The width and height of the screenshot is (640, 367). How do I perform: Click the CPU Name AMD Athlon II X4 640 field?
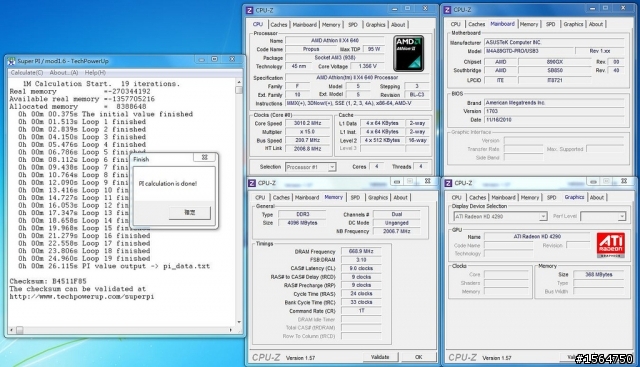335,40
